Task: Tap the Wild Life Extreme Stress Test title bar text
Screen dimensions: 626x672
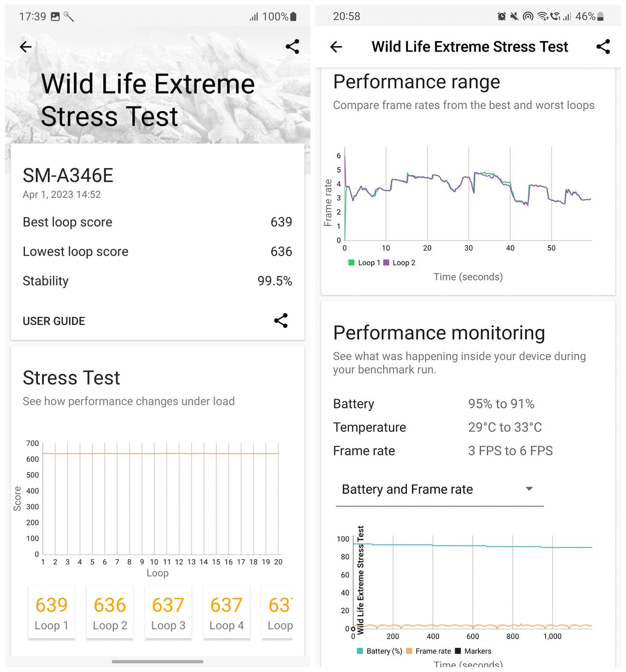Action: (470, 47)
